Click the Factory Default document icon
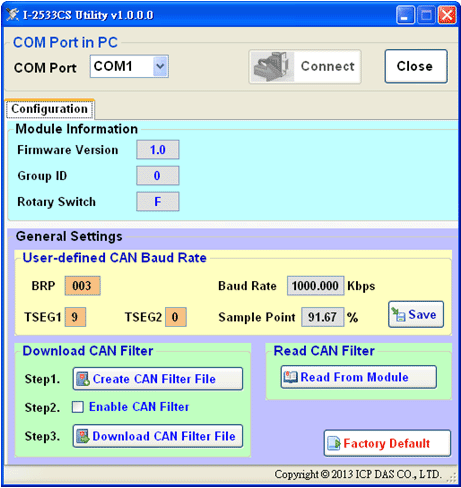 (x=334, y=443)
